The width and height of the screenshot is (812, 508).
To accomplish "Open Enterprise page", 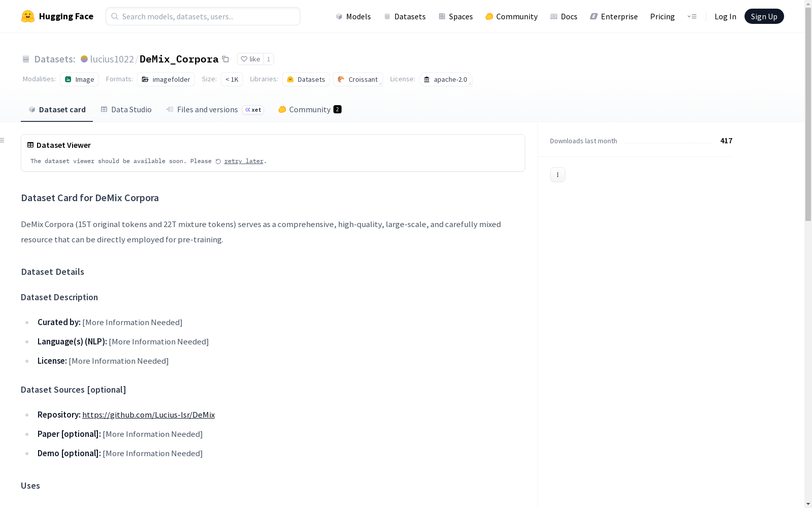I will pos(614,16).
